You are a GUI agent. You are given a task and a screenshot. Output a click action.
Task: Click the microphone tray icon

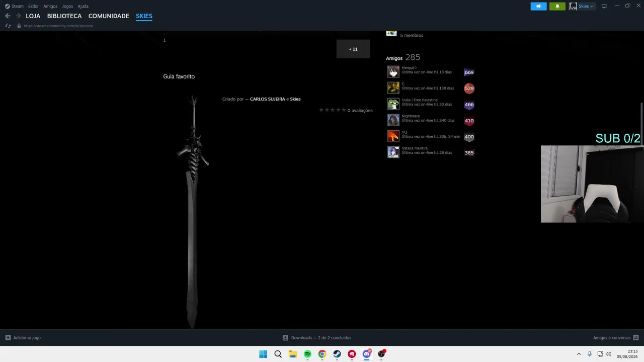tap(590, 354)
